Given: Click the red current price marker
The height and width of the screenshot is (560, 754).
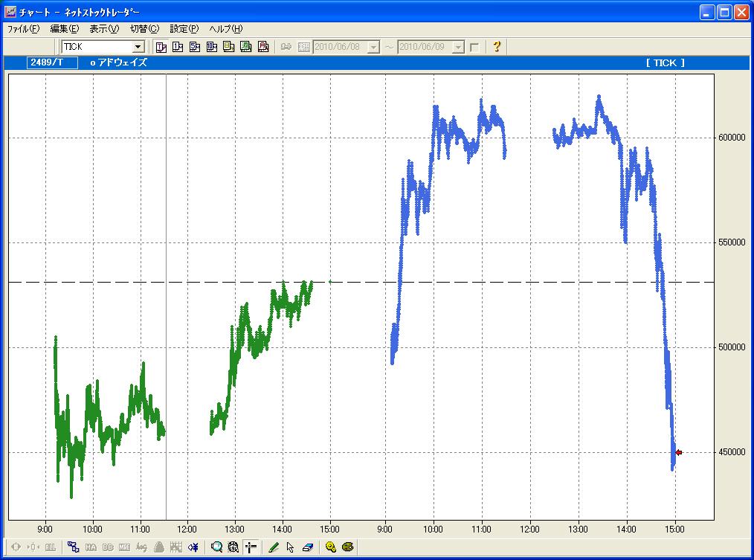Looking at the screenshot, I should [x=678, y=452].
